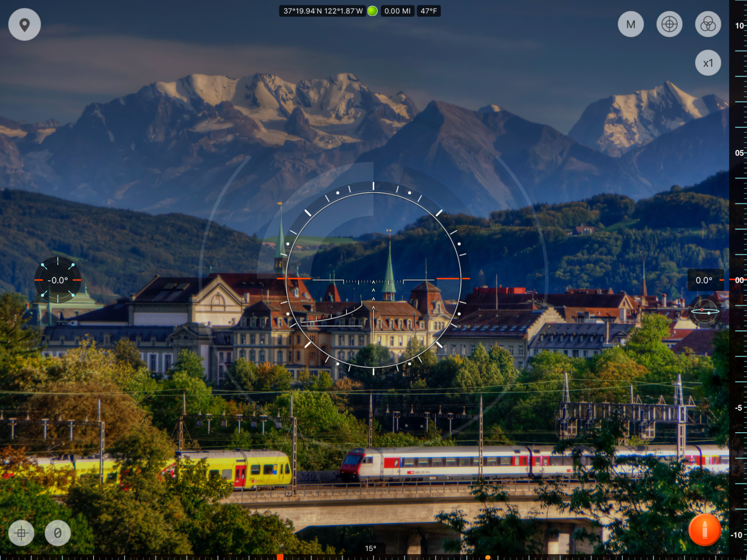Open the crosshair reticle selector
This screenshot has height=560, width=747.
669,24
